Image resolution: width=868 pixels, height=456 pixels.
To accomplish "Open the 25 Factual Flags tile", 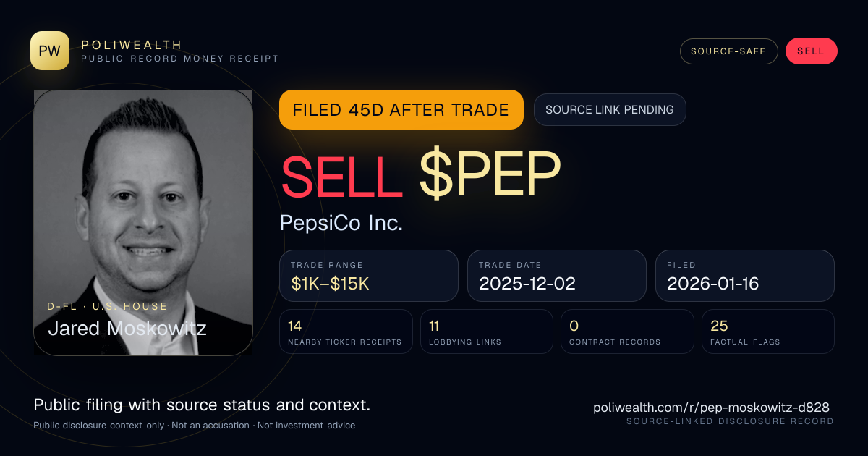I will pyautogui.click(x=768, y=332).
